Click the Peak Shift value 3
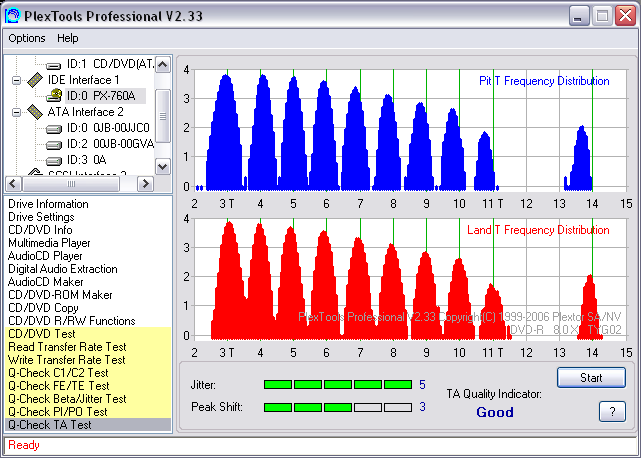The width and height of the screenshot is (641, 458). pos(422,407)
